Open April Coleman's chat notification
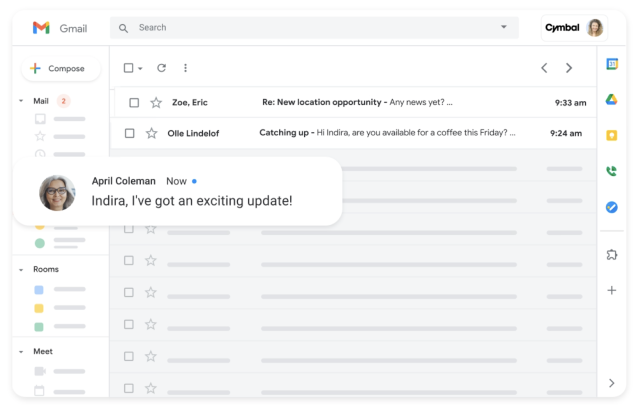Screen dimensions: 636x408 [178, 191]
